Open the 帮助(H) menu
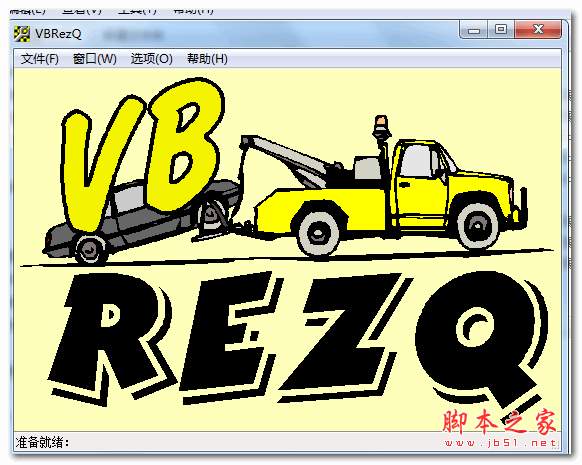The height and width of the screenshot is (465, 582). point(207,59)
